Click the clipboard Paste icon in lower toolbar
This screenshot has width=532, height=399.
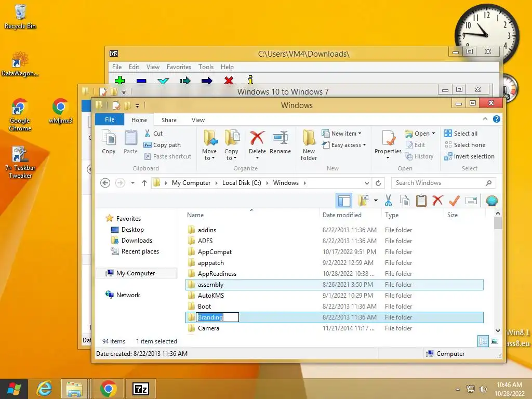tap(421, 201)
